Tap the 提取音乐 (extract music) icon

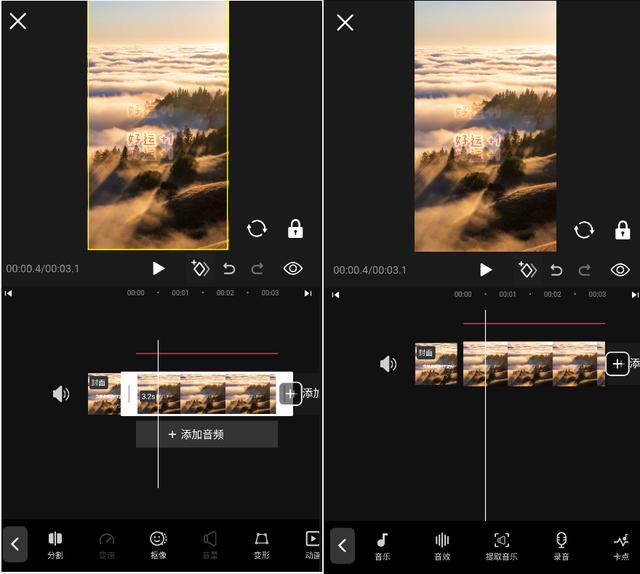tap(502, 545)
